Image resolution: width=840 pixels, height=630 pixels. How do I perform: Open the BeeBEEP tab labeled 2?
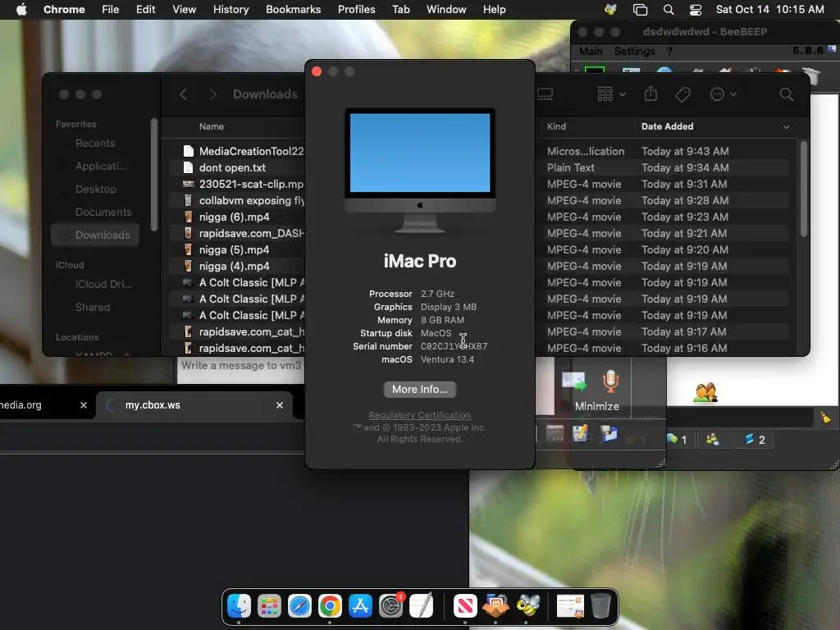[755, 440]
